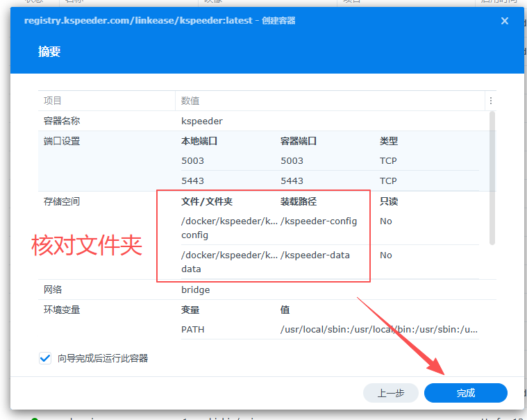Click the local port 5443 cell
This screenshot has width=527, height=420.
click(x=192, y=180)
